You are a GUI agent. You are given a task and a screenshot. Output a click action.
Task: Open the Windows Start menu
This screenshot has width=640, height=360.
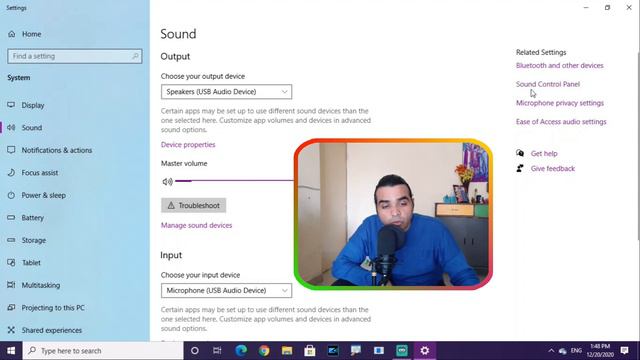click(11, 351)
